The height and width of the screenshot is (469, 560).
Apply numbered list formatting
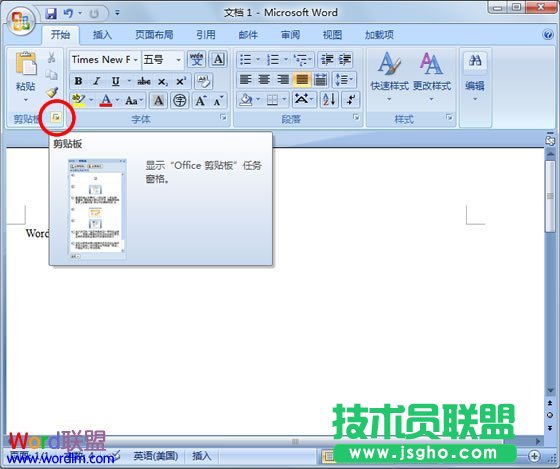pos(273,59)
